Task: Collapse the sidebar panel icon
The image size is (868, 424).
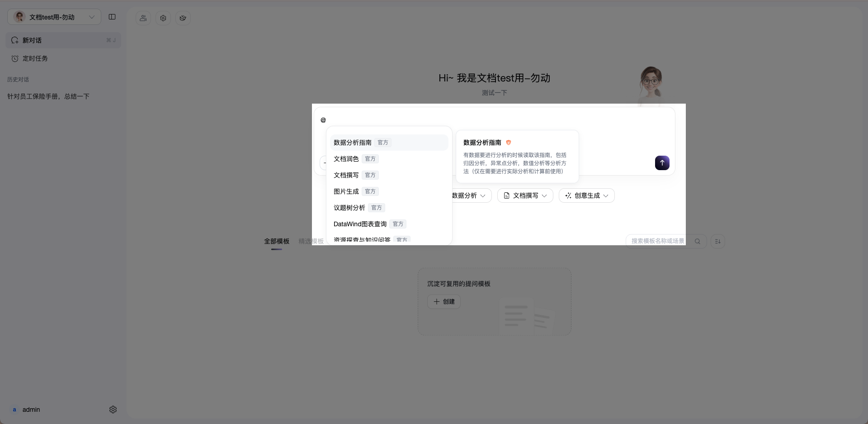Action: [x=112, y=17]
